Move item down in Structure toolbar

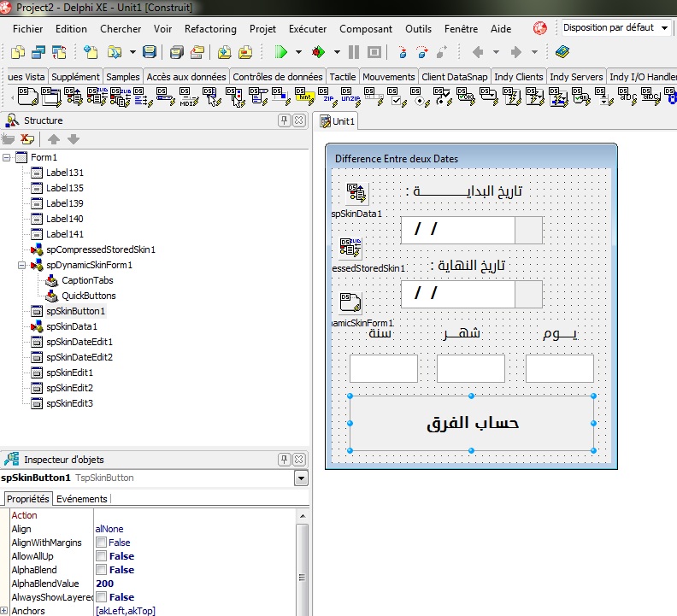tap(74, 139)
